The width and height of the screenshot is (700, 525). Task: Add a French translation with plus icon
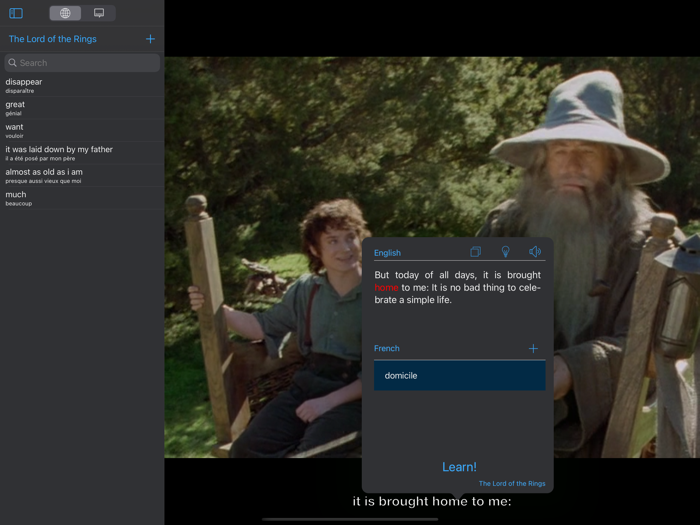click(x=533, y=349)
